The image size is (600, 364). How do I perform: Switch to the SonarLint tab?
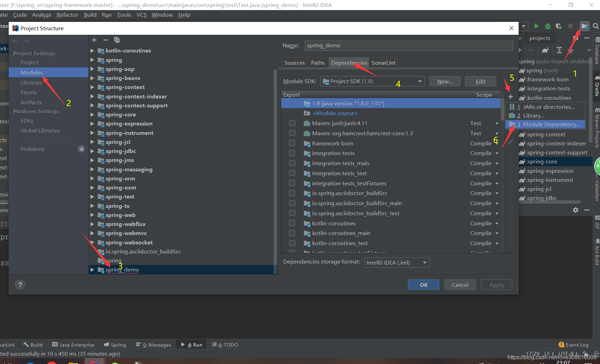point(383,63)
